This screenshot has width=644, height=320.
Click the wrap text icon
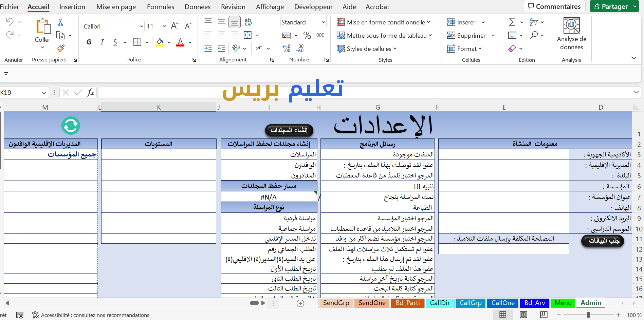click(248, 22)
